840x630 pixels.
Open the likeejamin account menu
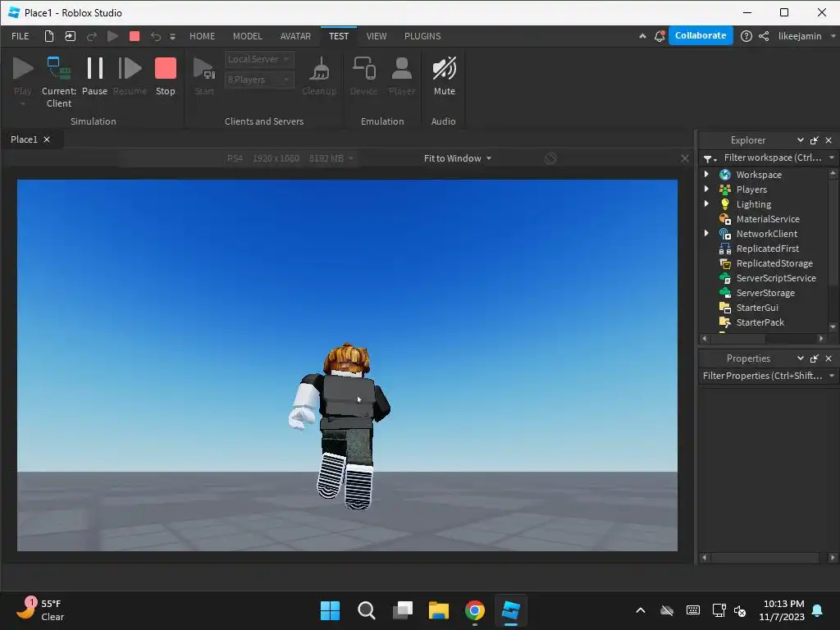coord(806,36)
